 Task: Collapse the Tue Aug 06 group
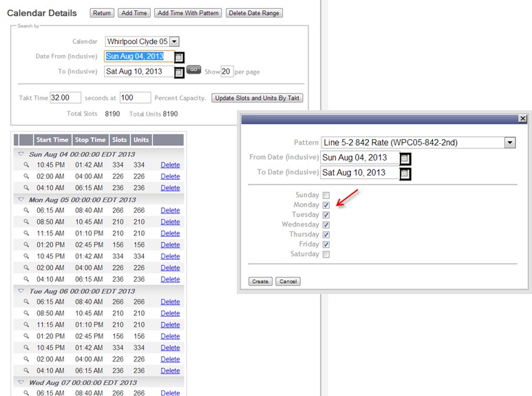(x=21, y=291)
